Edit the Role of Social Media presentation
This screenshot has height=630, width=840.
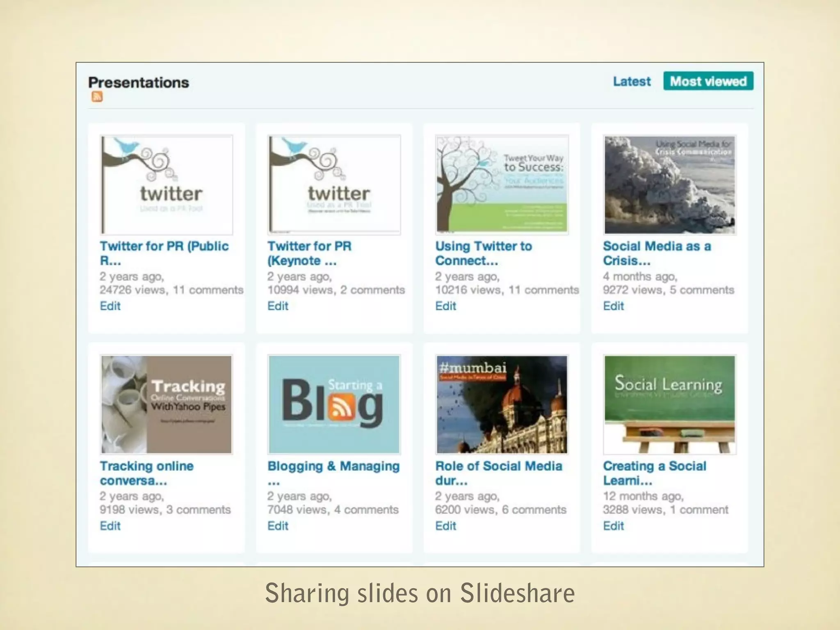(x=445, y=526)
